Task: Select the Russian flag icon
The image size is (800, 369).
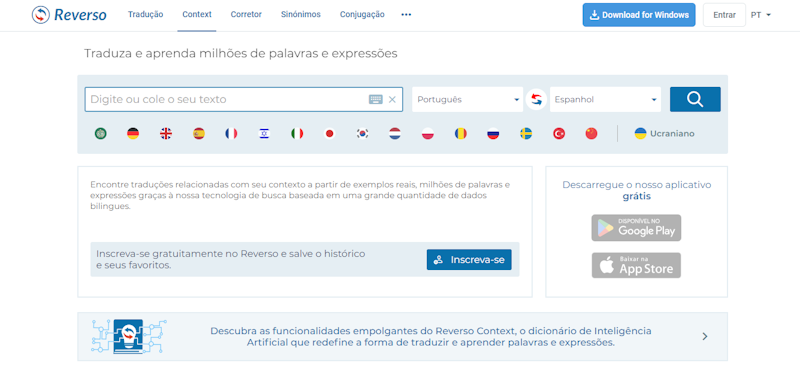Action: tap(493, 134)
